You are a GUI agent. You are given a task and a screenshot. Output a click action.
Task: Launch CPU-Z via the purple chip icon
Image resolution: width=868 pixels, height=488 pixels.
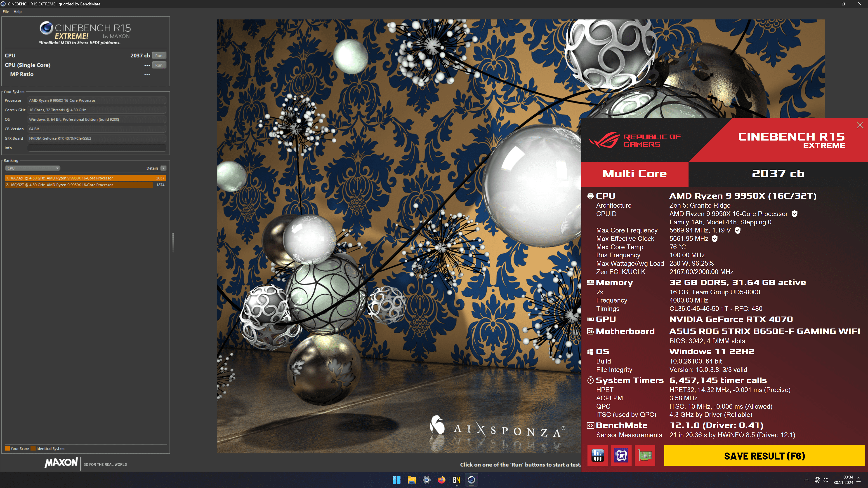[621, 456]
